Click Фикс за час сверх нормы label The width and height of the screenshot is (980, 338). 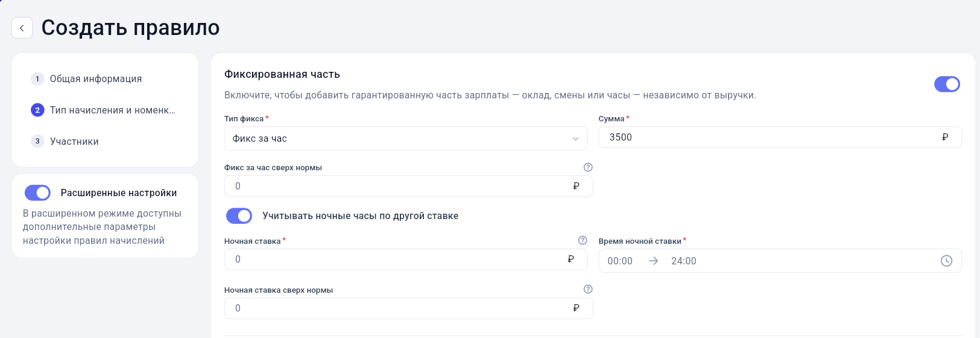(x=273, y=167)
